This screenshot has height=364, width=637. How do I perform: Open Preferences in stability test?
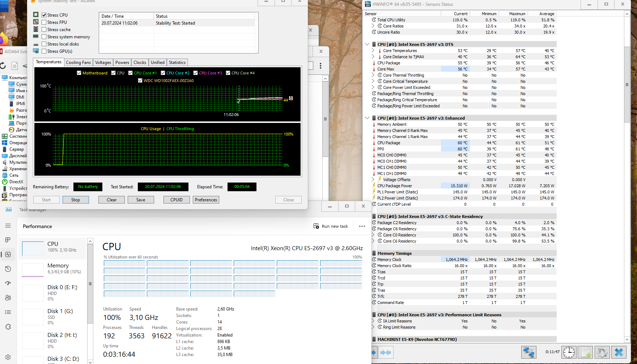coord(206,200)
